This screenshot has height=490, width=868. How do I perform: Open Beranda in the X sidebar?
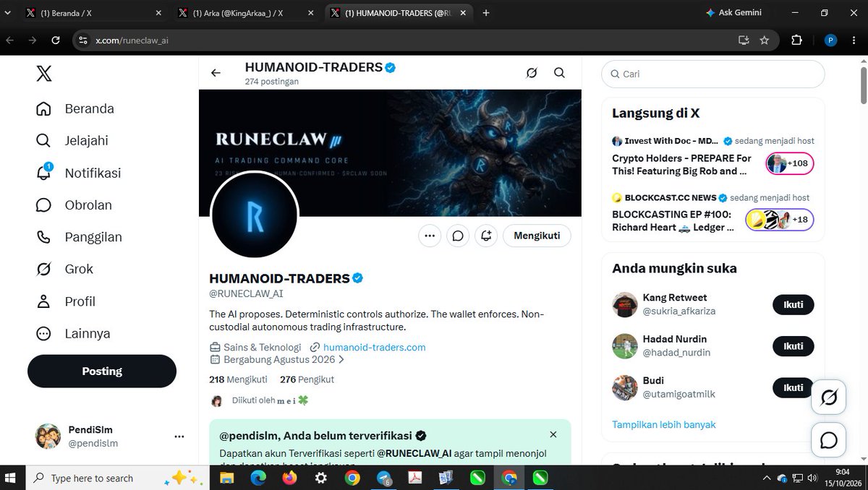pos(75,108)
